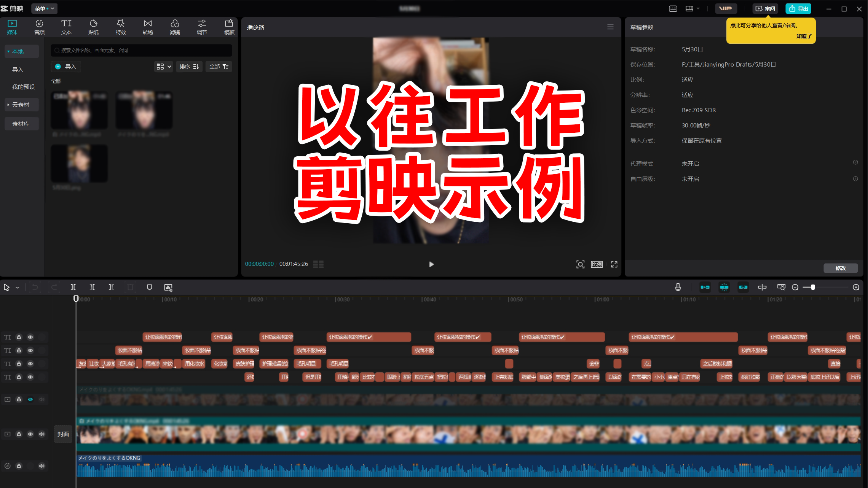Switch to the 音频 audio tab
The height and width of the screenshot is (488, 868).
tap(39, 27)
